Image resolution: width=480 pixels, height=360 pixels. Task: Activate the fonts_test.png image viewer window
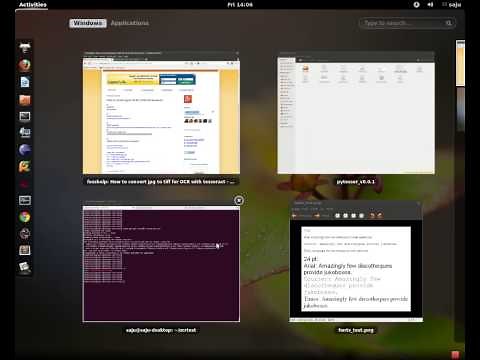pos(356,261)
